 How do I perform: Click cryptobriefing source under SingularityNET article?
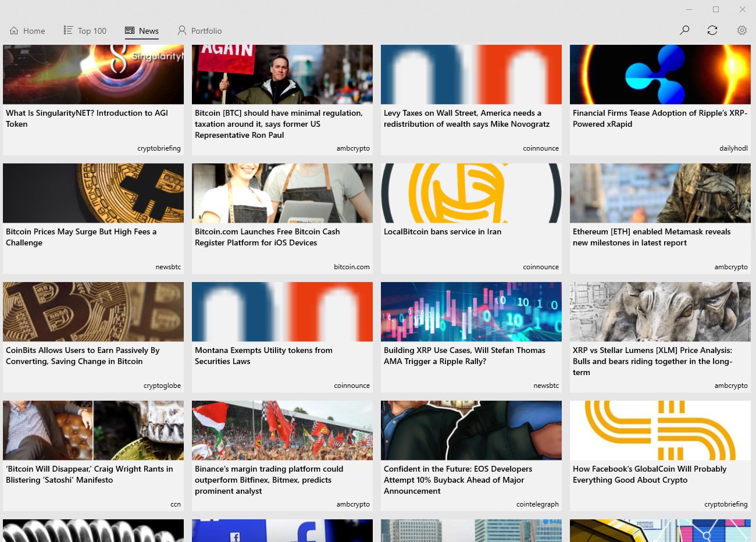click(x=159, y=148)
